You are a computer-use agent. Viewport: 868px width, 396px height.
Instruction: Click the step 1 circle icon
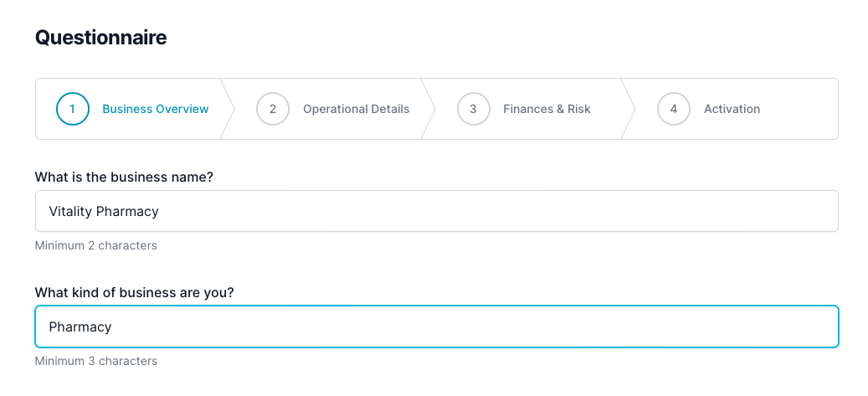[72, 109]
